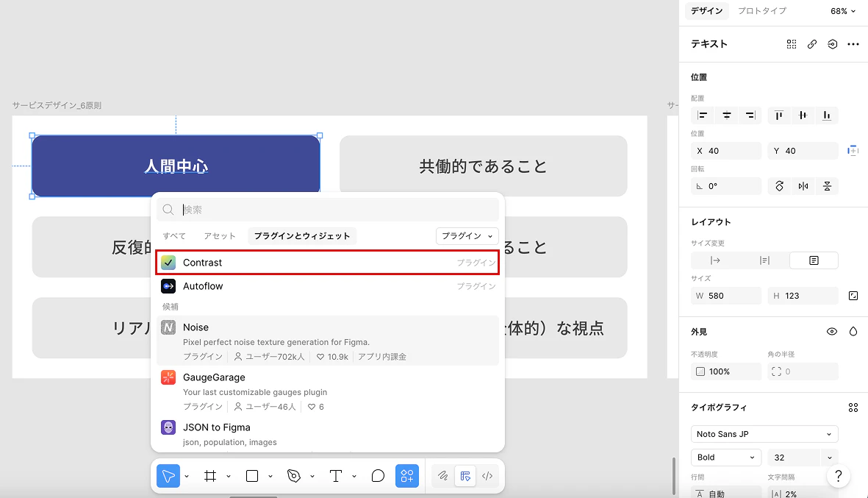868x498 pixels.
Task: Open the プラグイン filter dropdown
Action: [x=467, y=236]
